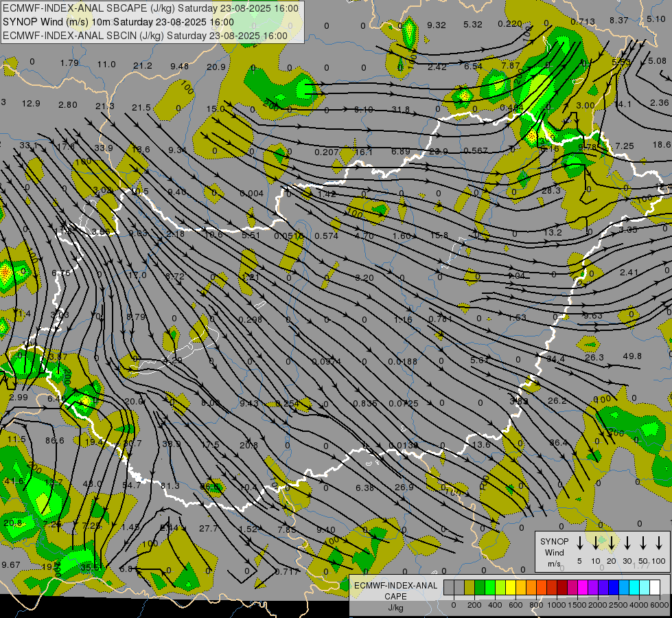Click the 0.0188 value on the map
The width and height of the screenshot is (672, 618).
(x=402, y=362)
